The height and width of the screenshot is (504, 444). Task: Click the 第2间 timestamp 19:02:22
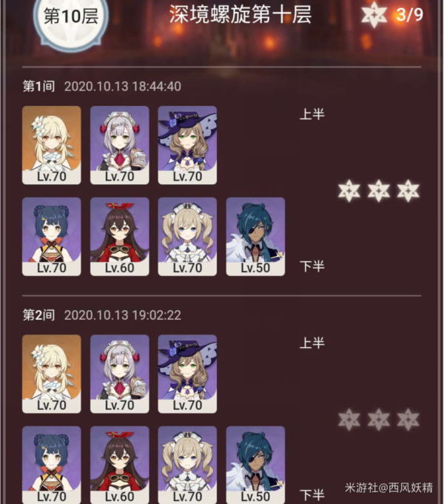tap(123, 315)
